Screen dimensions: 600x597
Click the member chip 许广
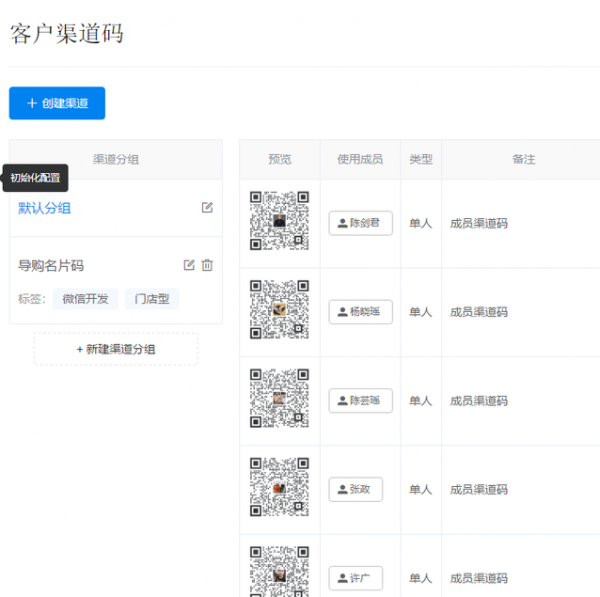[355, 578]
